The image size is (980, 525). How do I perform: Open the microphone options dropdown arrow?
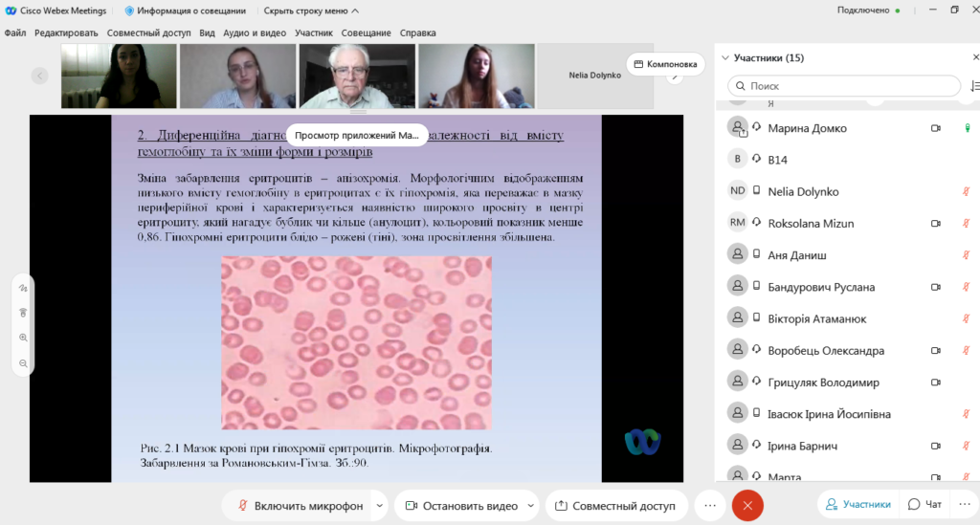coord(379,506)
